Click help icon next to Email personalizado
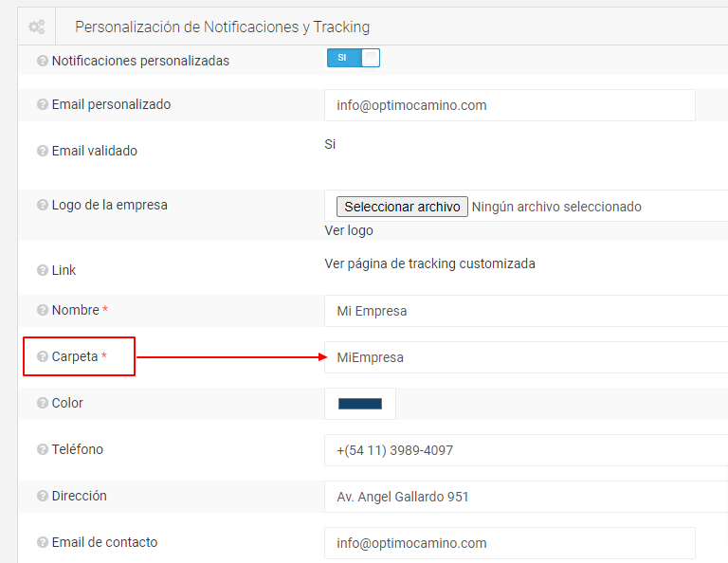Image resolution: width=728 pixels, height=563 pixels. coord(43,104)
